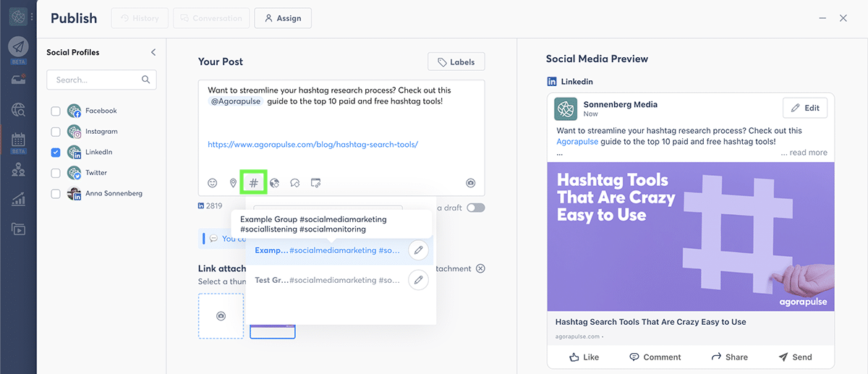Open Reports bar chart sidebar icon
868x374 pixels.
coord(19,199)
